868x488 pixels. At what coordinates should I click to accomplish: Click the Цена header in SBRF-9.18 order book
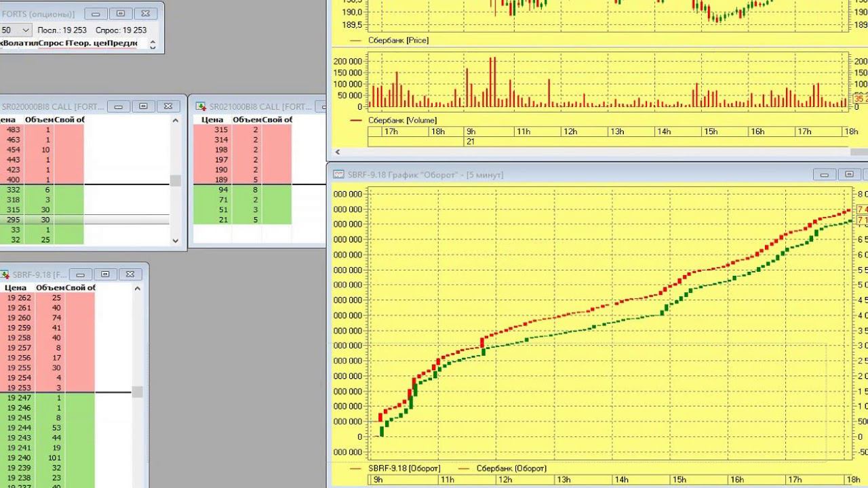click(15, 288)
